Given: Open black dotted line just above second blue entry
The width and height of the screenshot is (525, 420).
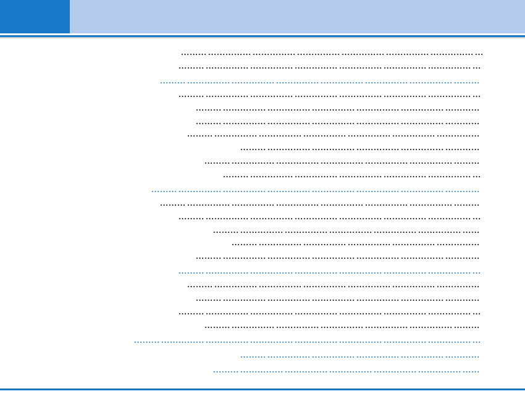Looking at the screenshot, I should coord(351,177).
